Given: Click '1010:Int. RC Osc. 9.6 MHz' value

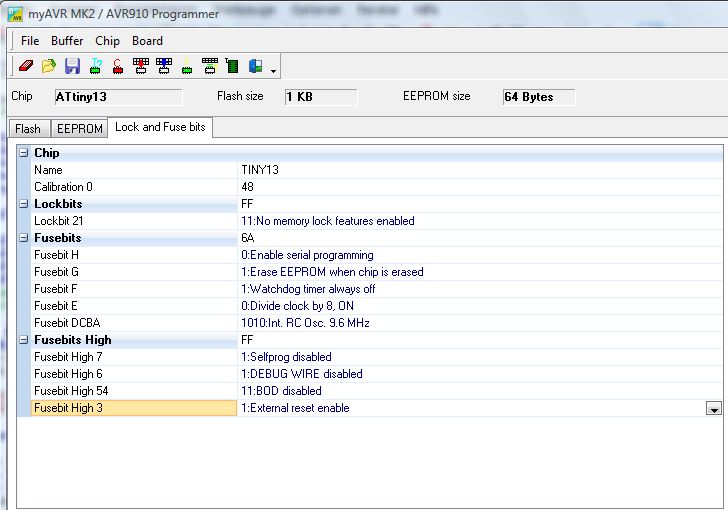Looking at the screenshot, I should coord(306,323).
